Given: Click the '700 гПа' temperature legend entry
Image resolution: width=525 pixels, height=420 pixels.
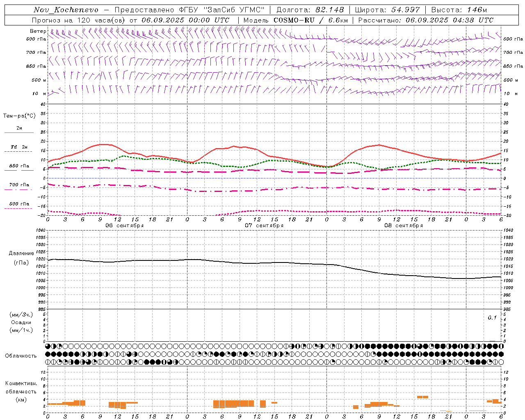Looking at the screenshot, I should pyautogui.click(x=19, y=185).
